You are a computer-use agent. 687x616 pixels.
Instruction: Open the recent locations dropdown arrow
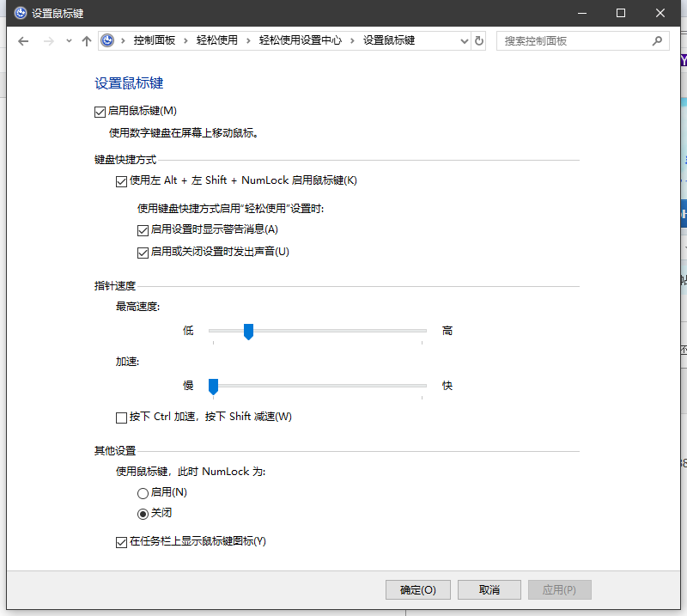click(x=68, y=40)
